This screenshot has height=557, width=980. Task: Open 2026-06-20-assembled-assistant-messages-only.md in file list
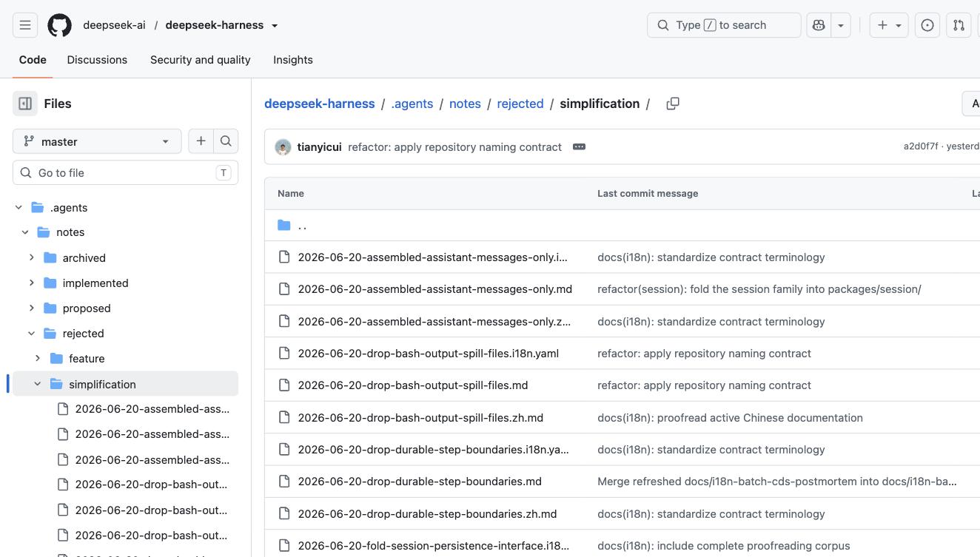point(435,289)
